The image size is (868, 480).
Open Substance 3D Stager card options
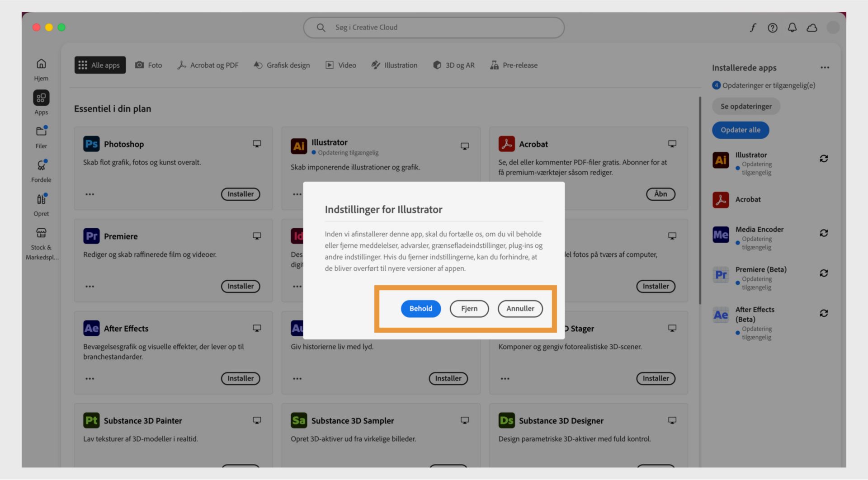click(x=505, y=379)
